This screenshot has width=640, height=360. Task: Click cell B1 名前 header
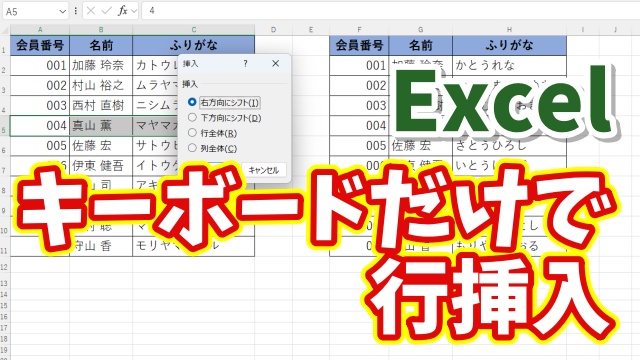pos(101,45)
